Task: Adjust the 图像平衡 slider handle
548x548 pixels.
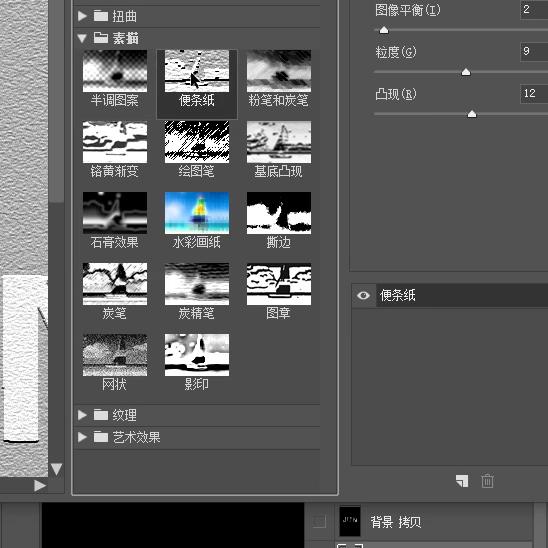Action: (x=384, y=30)
